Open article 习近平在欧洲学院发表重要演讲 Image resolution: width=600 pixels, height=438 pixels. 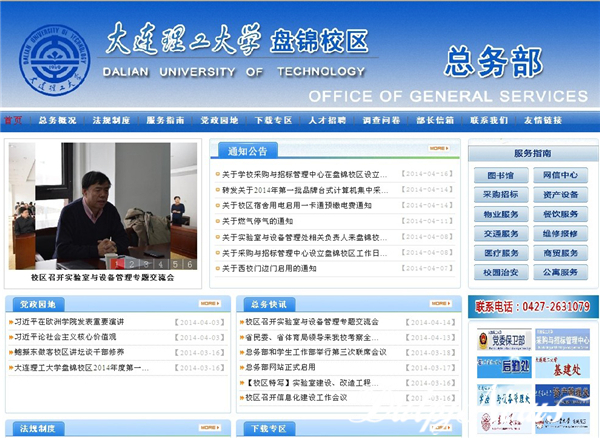tap(69, 322)
